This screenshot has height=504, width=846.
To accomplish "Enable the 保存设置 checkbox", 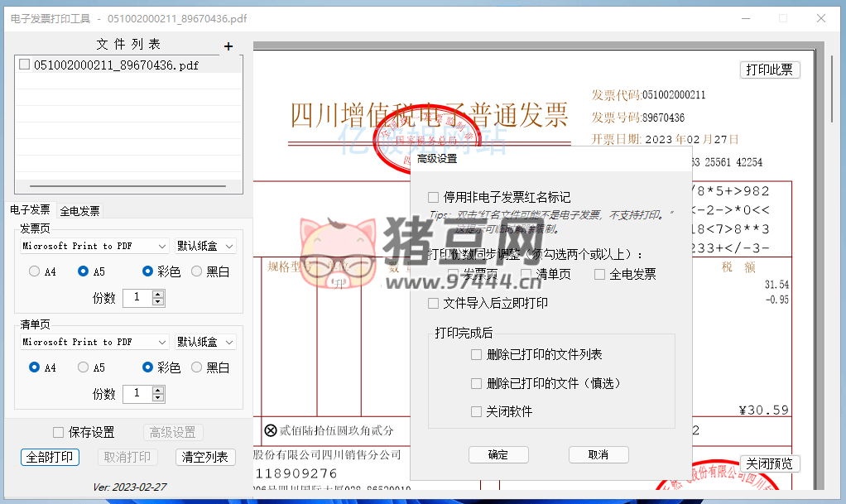I will [58, 432].
